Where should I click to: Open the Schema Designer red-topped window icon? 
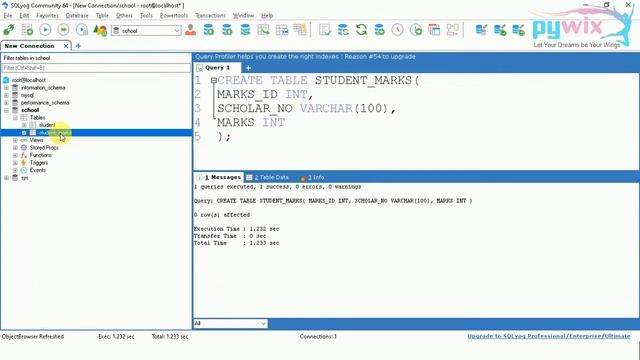click(434, 30)
